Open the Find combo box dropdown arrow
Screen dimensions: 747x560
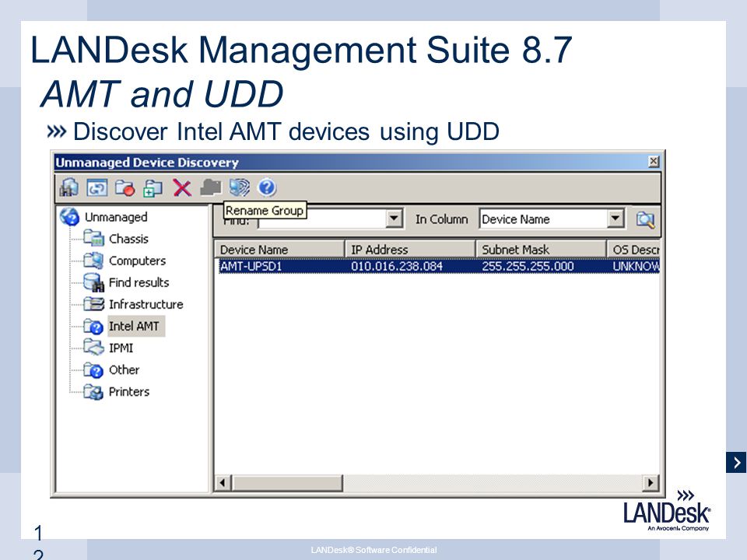[x=394, y=219]
